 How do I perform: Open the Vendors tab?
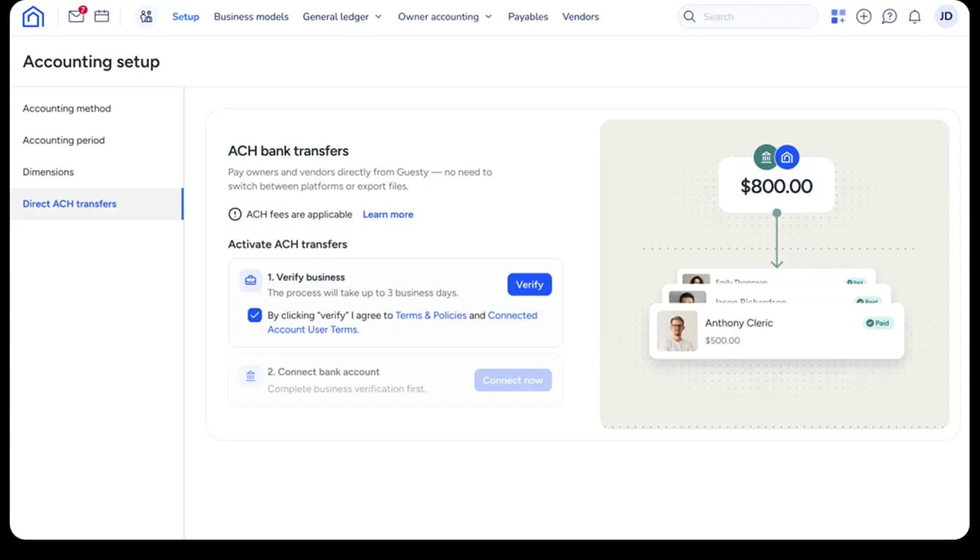581,16
